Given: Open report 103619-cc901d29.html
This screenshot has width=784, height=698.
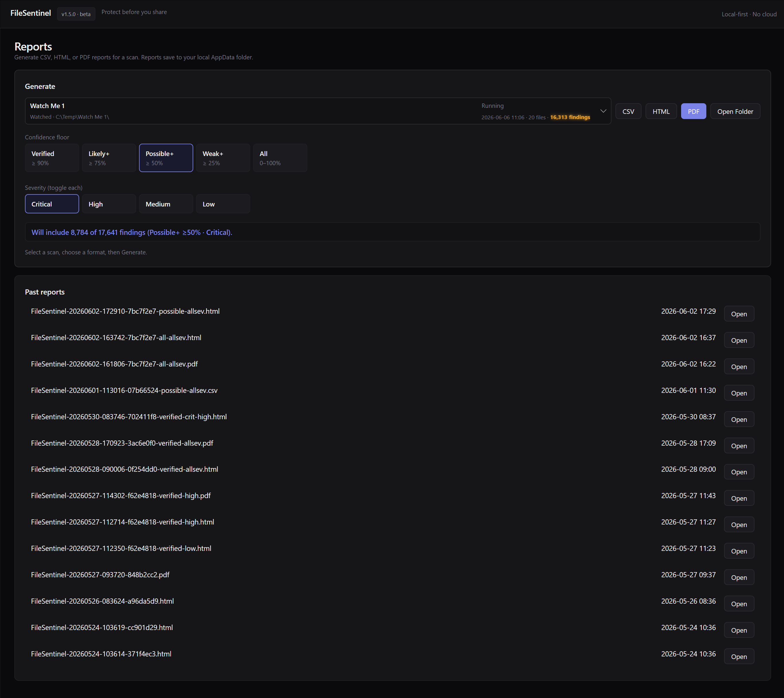Looking at the screenshot, I should (739, 630).
